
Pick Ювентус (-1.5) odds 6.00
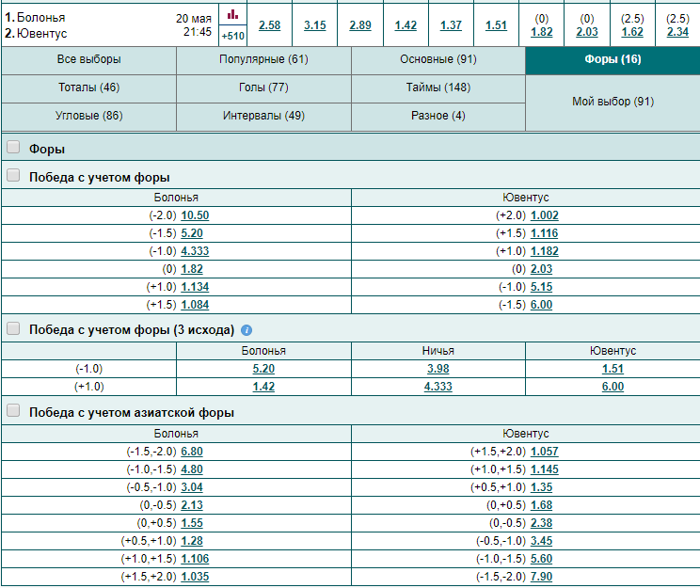point(541,305)
